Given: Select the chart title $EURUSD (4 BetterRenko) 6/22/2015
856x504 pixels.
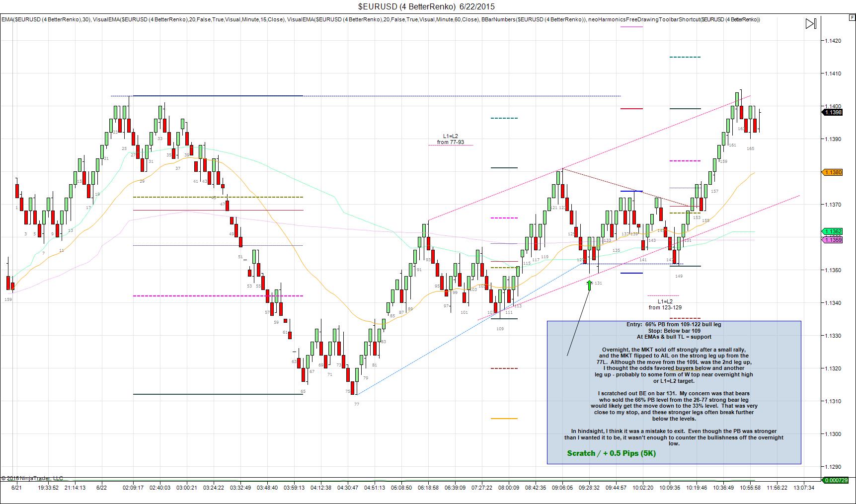Looking at the screenshot, I should (x=426, y=6).
